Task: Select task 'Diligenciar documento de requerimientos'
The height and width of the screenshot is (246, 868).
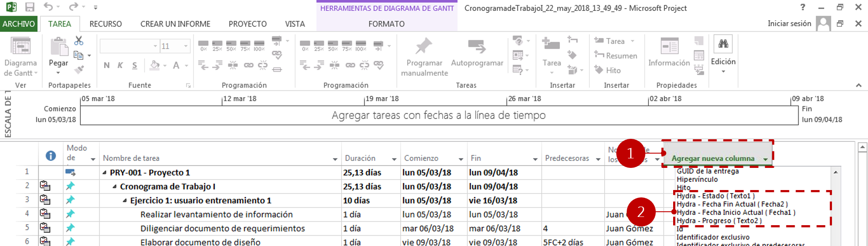Action: click(223, 228)
